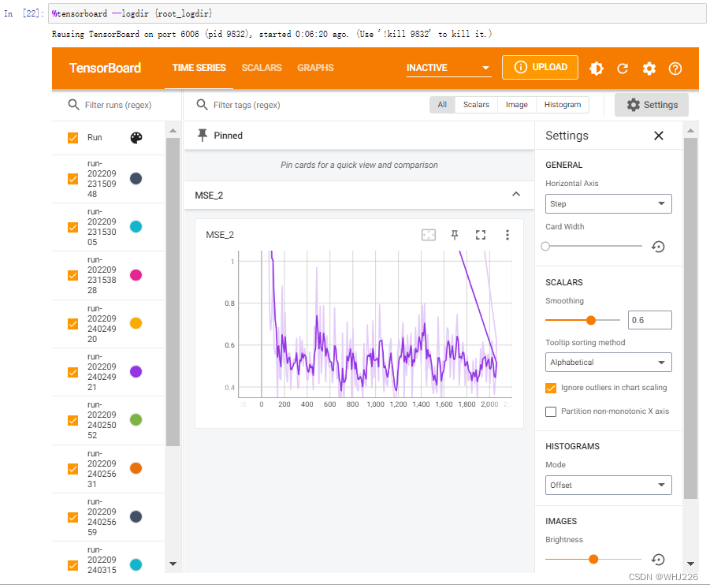
Task: Click the settings panel scroll-up arrow
Action: [x=690, y=131]
